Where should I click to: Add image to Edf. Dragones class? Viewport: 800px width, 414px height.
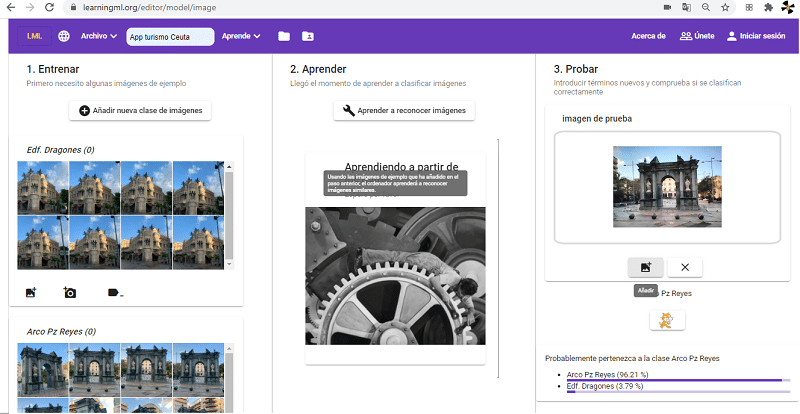[31, 293]
